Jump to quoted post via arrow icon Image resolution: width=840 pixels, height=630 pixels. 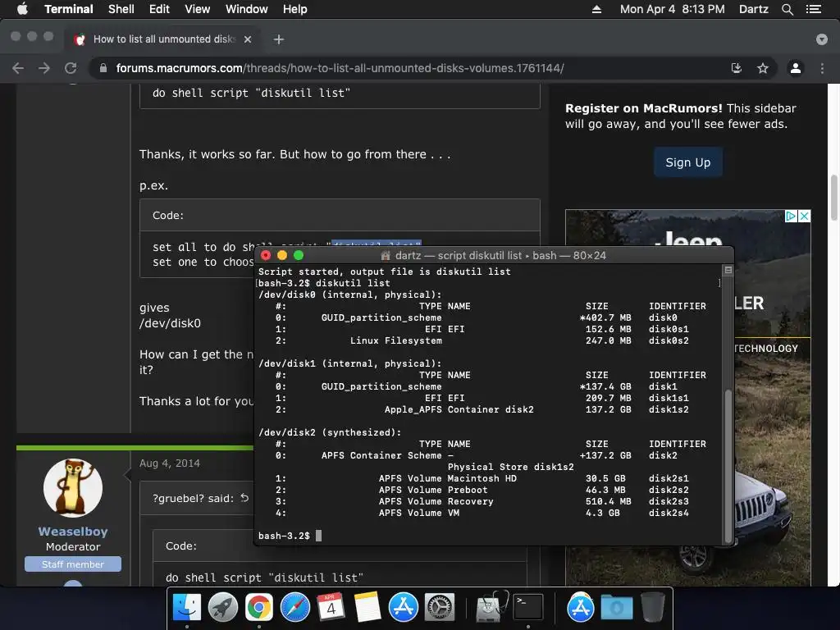point(244,498)
